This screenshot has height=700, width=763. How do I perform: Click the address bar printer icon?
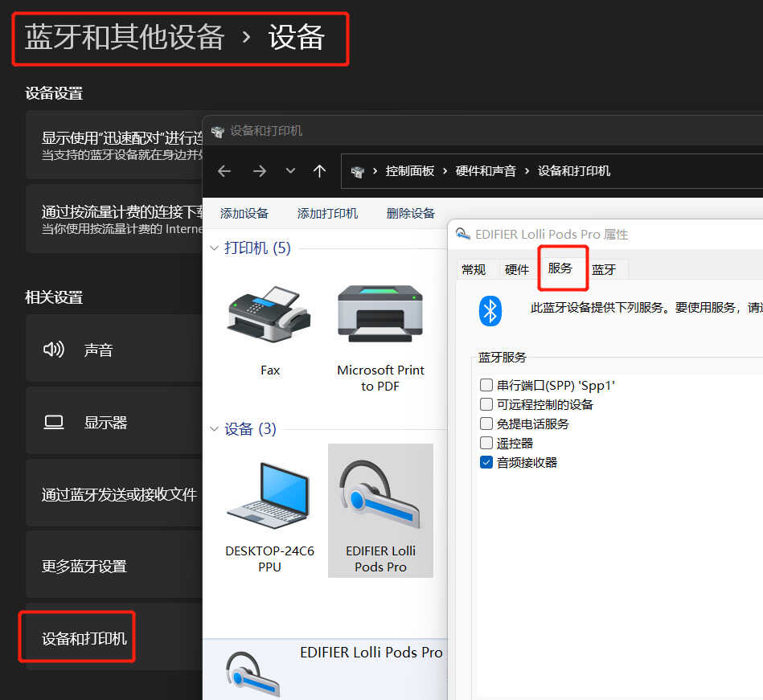(358, 171)
